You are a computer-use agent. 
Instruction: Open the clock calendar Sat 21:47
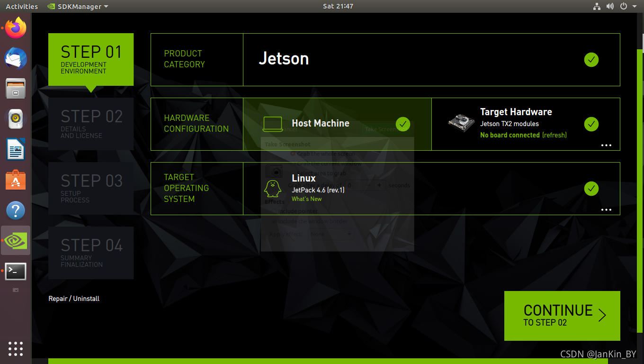point(338,6)
